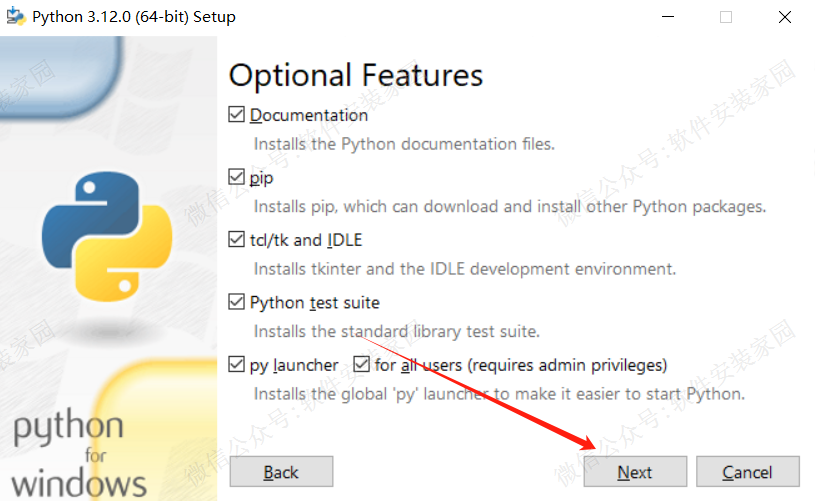
Task: Click the 'Installs tkinter and the IDLE' description
Action: tap(464, 269)
